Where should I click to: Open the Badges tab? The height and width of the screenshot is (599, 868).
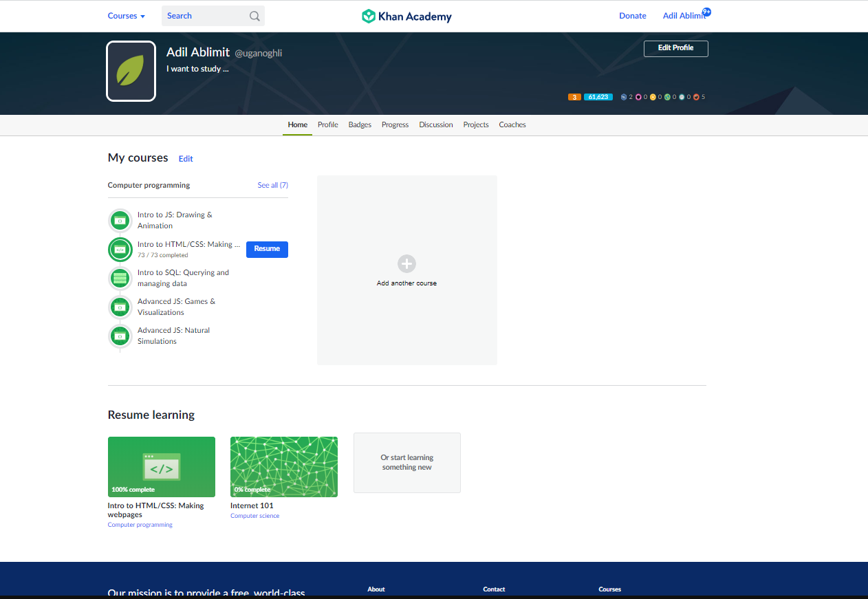360,124
